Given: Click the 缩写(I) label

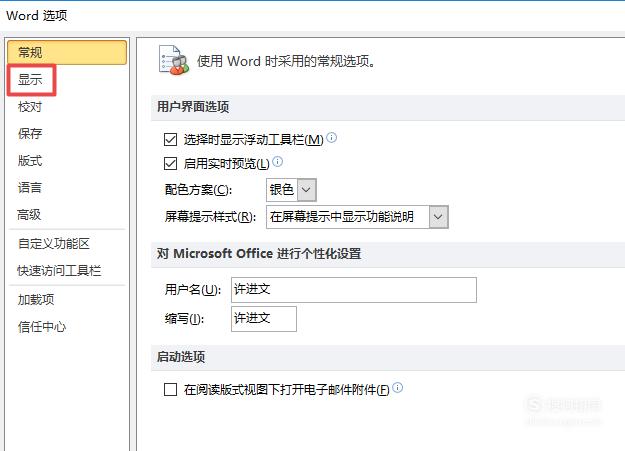Looking at the screenshot, I should tap(184, 319).
